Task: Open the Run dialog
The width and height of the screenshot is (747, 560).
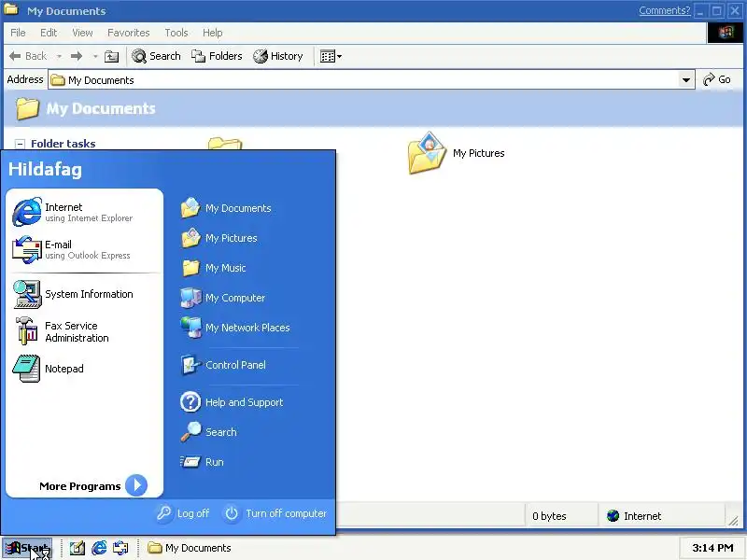Action: tap(203, 462)
